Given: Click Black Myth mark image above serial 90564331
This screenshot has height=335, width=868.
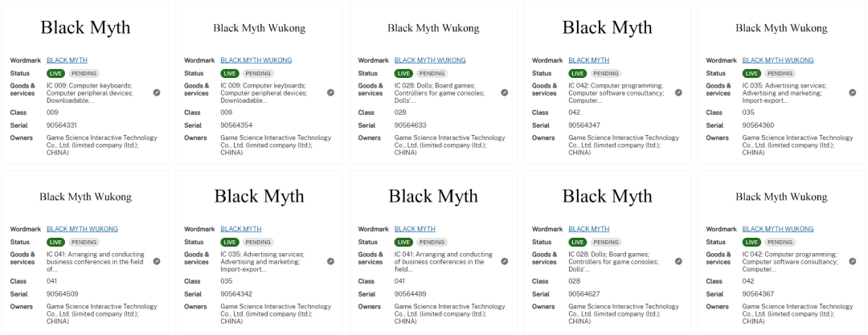Looking at the screenshot, I should [85, 27].
